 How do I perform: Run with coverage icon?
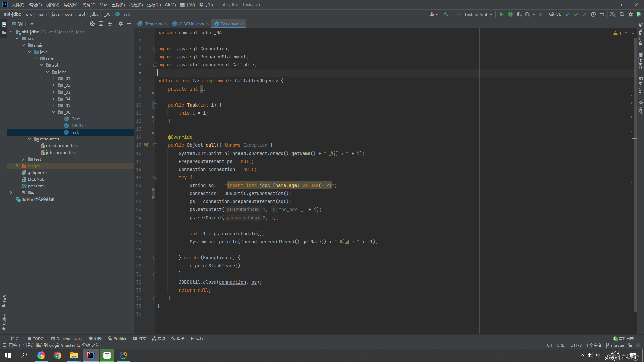519,14
